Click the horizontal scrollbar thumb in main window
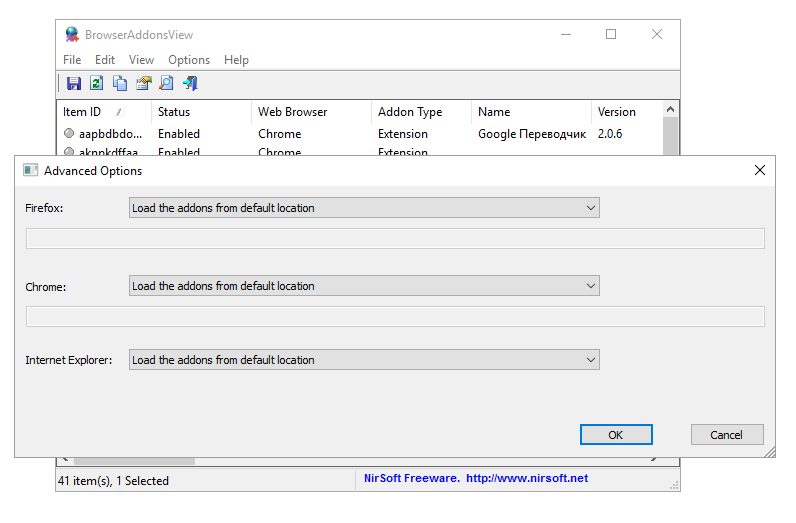The width and height of the screenshot is (796, 523). pyautogui.click(x=135, y=461)
